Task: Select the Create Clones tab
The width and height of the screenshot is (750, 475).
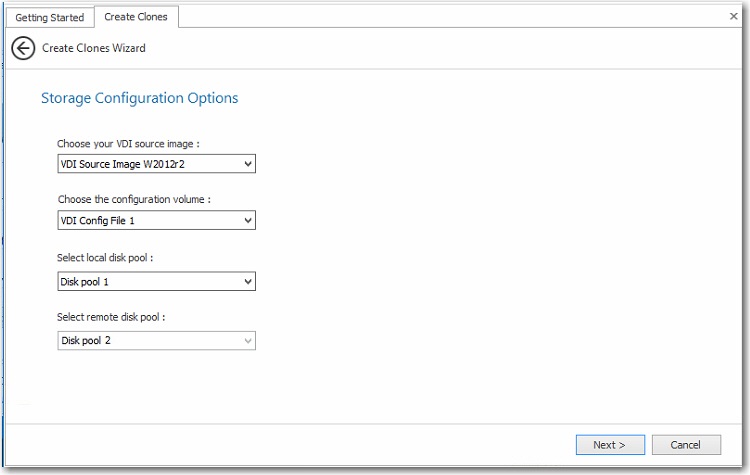Action: pyautogui.click(x=136, y=17)
